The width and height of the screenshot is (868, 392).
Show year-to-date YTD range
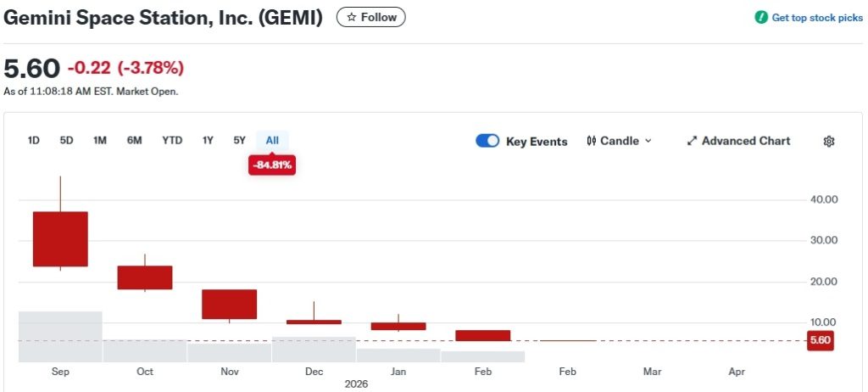172,141
